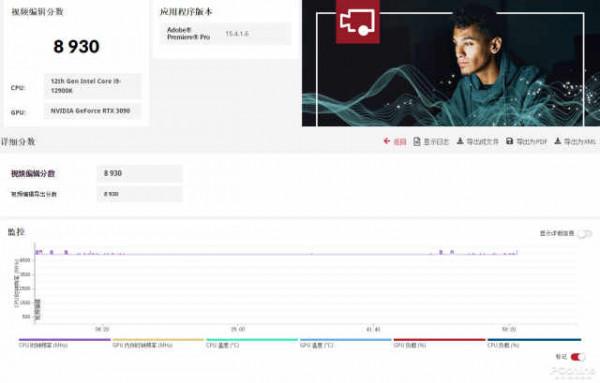The height and width of the screenshot is (383, 600).
Task: Click the red video editing benchmark logo
Action: coord(357,21)
